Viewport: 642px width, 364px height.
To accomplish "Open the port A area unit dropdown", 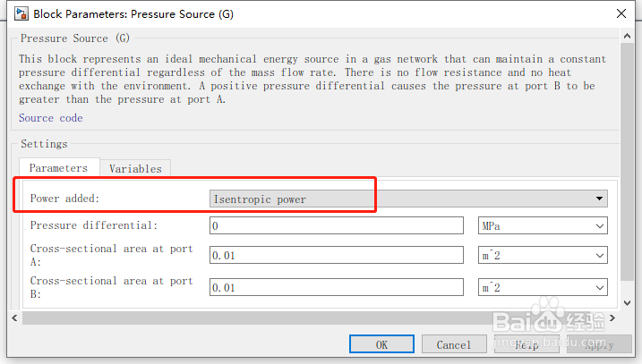I will [x=542, y=256].
